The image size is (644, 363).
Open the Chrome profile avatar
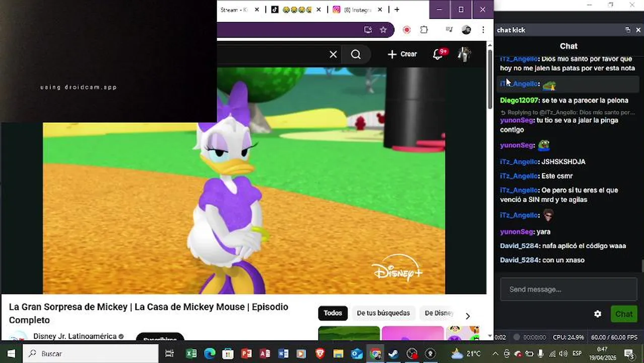tap(466, 30)
